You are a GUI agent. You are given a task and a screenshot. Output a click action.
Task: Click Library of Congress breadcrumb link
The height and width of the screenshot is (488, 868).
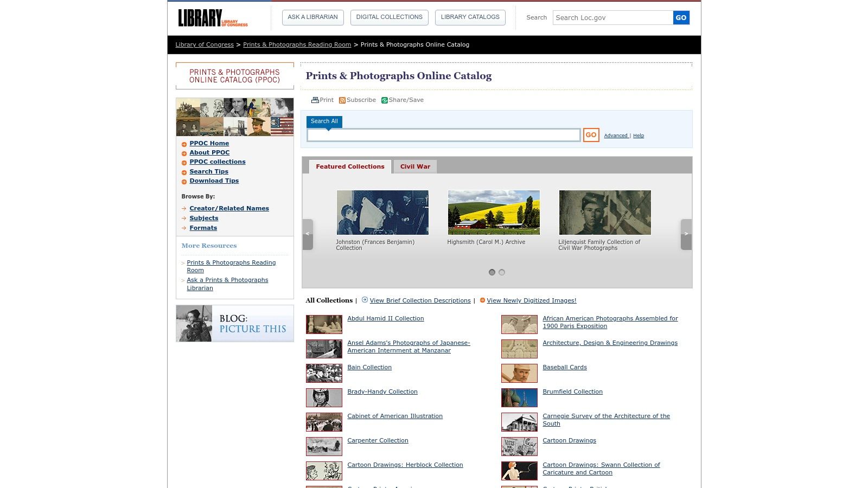[205, 44]
